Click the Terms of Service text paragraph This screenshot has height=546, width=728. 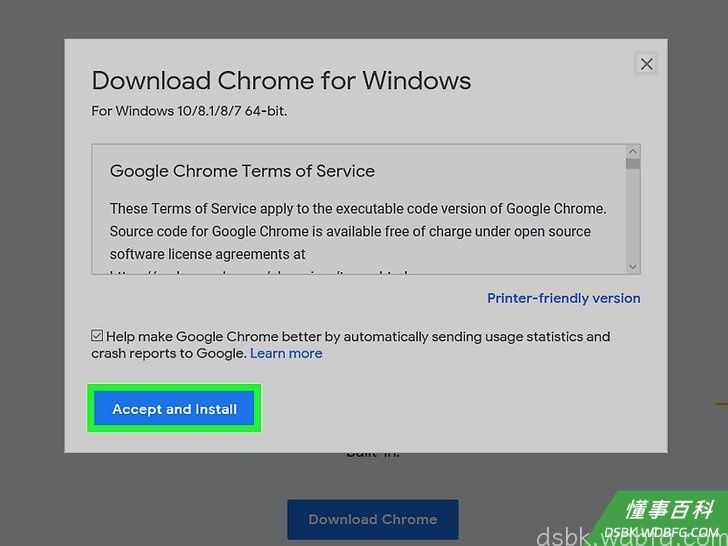pos(358,231)
